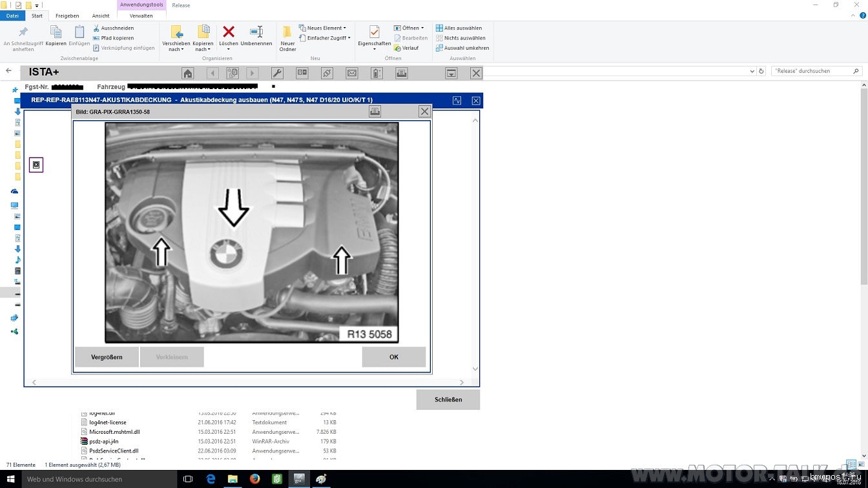Click the Umbenennen rename icon
The image size is (868, 488).
[x=256, y=32]
